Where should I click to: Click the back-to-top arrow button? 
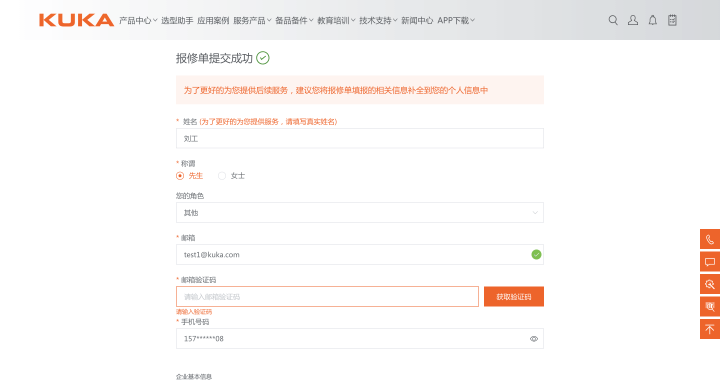coord(710,329)
